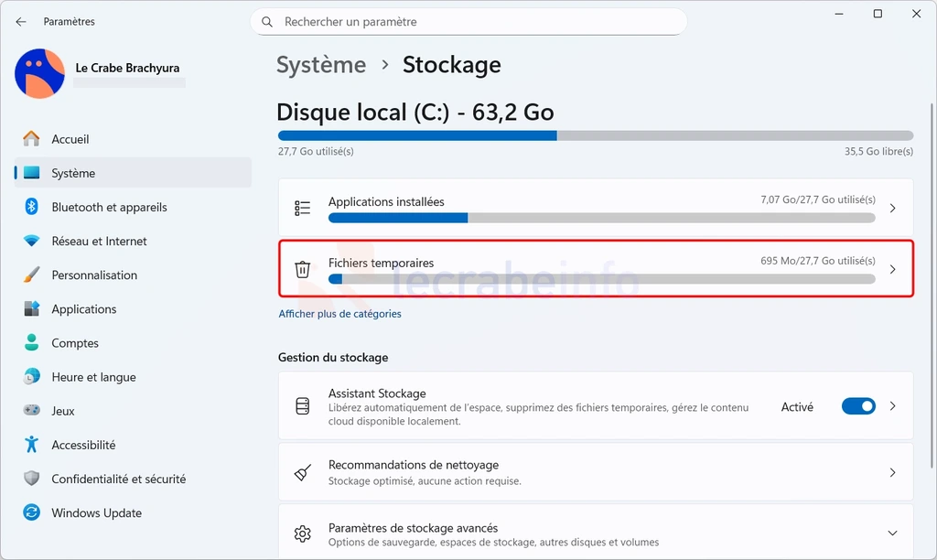Click the Applications installées list icon
Screen dimensions: 937x560
pos(302,208)
